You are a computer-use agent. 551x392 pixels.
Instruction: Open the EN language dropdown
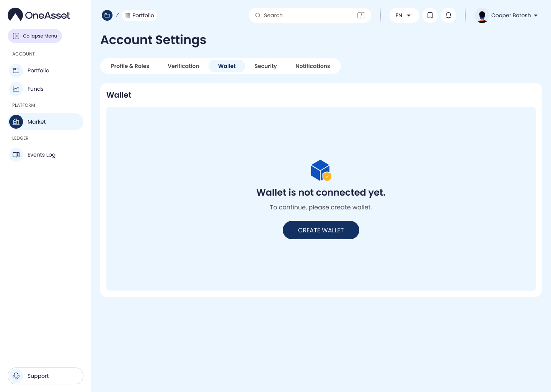pos(404,15)
